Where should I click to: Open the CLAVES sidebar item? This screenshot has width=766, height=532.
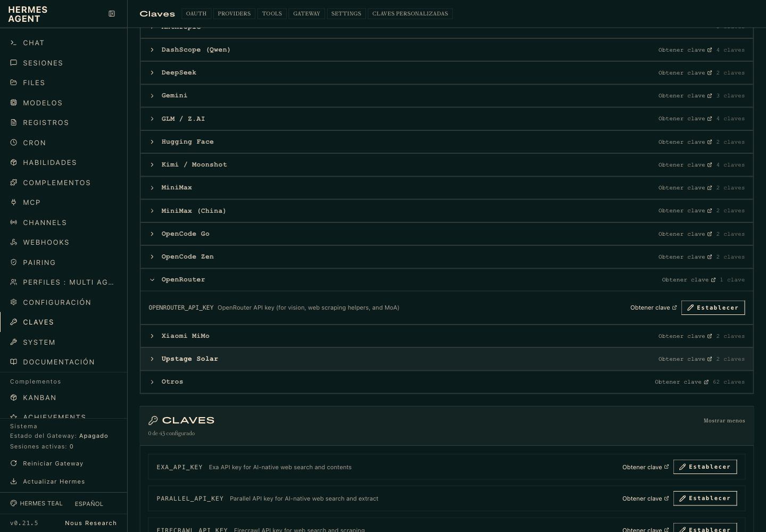pyautogui.click(x=63, y=322)
